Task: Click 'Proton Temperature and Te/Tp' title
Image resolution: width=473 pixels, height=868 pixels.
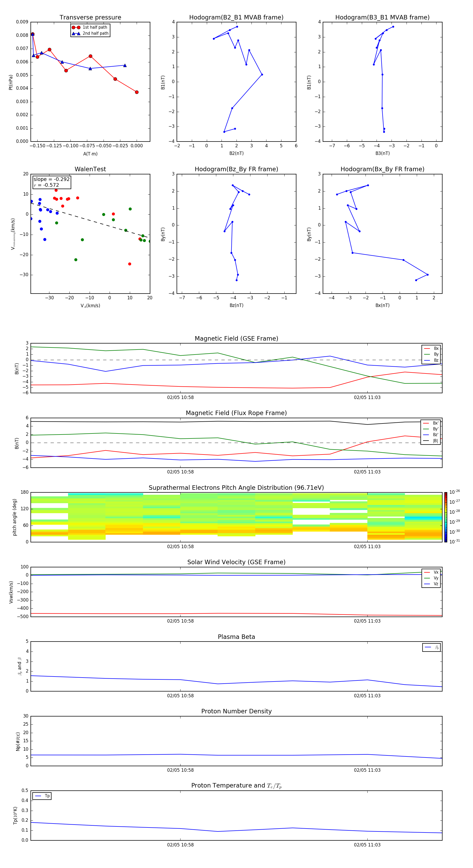Action: tap(236, 786)
